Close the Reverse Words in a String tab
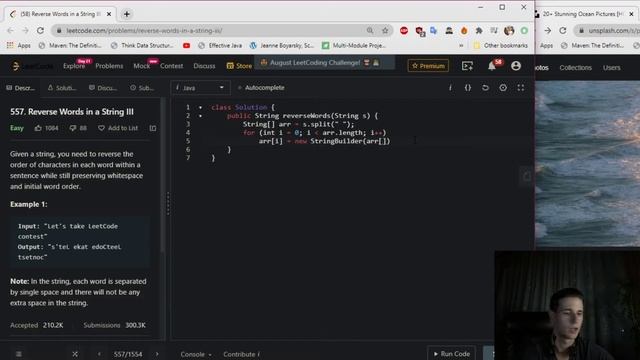The width and height of the screenshot is (640, 360). point(109,14)
